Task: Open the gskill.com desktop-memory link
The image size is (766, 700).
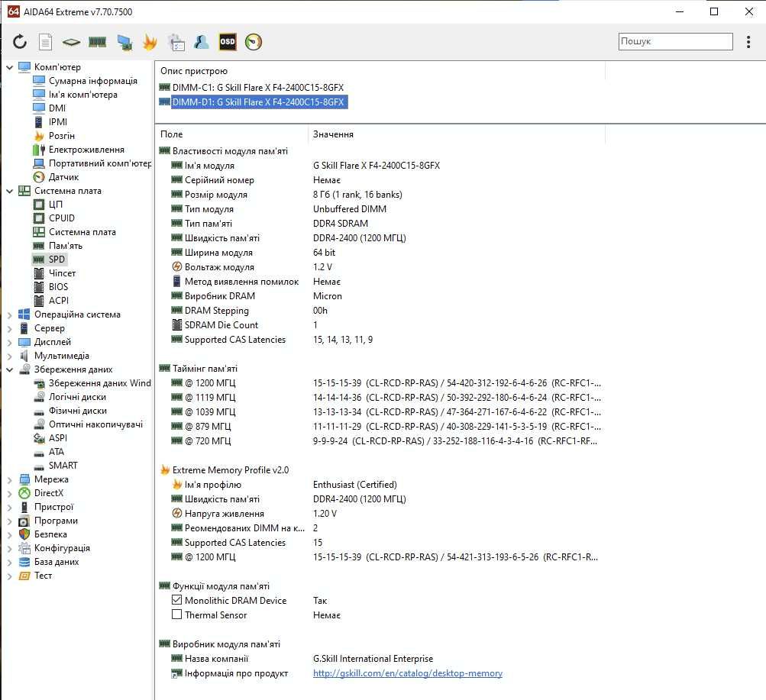Action: click(x=407, y=673)
